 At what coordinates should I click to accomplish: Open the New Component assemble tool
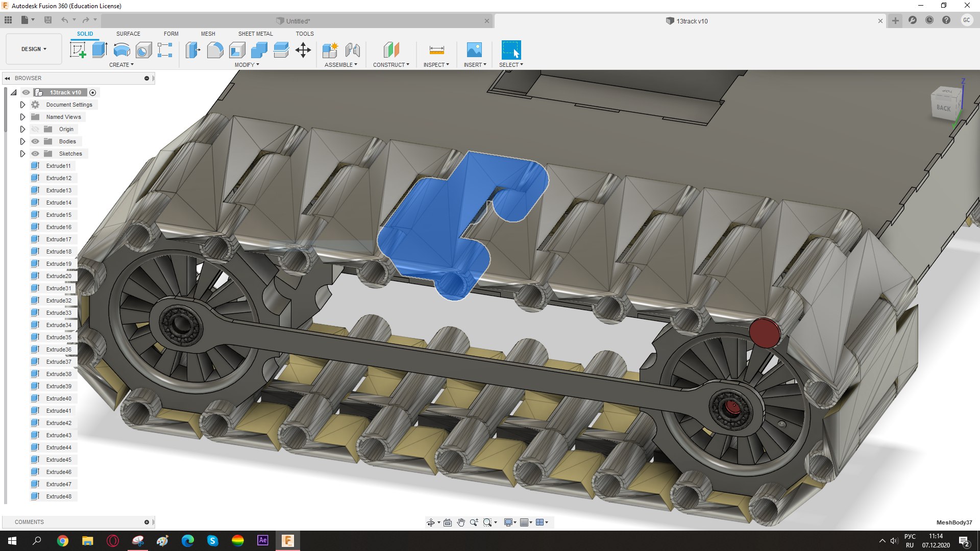[x=330, y=50]
